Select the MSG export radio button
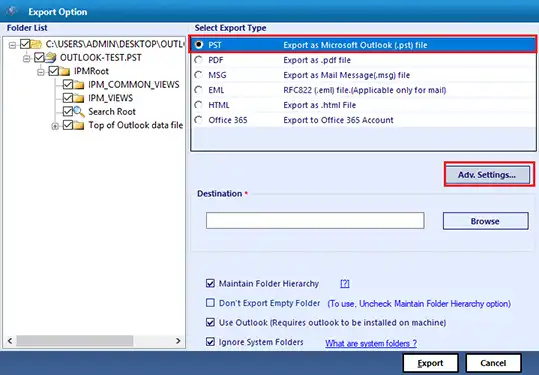The image size is (539, 375). (199, 75)
